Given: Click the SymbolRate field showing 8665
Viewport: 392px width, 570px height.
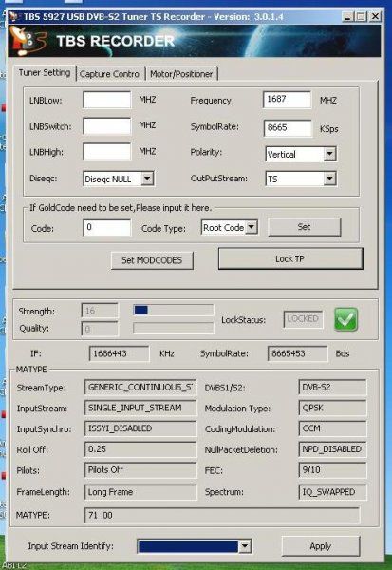Looking at the screenshot, I should pyautogui.click(x=288, y=128).
